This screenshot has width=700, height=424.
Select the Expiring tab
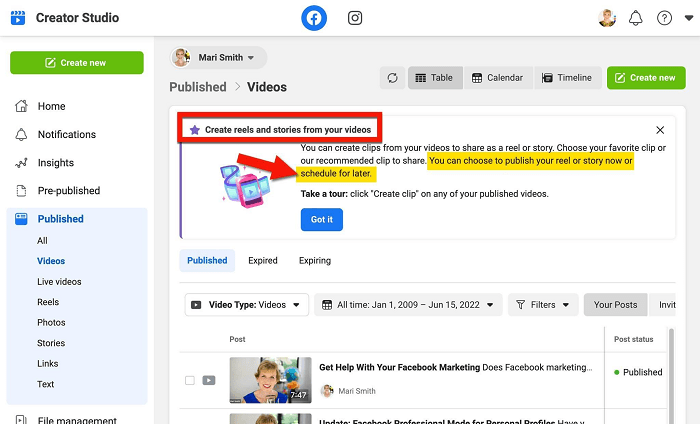(315, 260)
